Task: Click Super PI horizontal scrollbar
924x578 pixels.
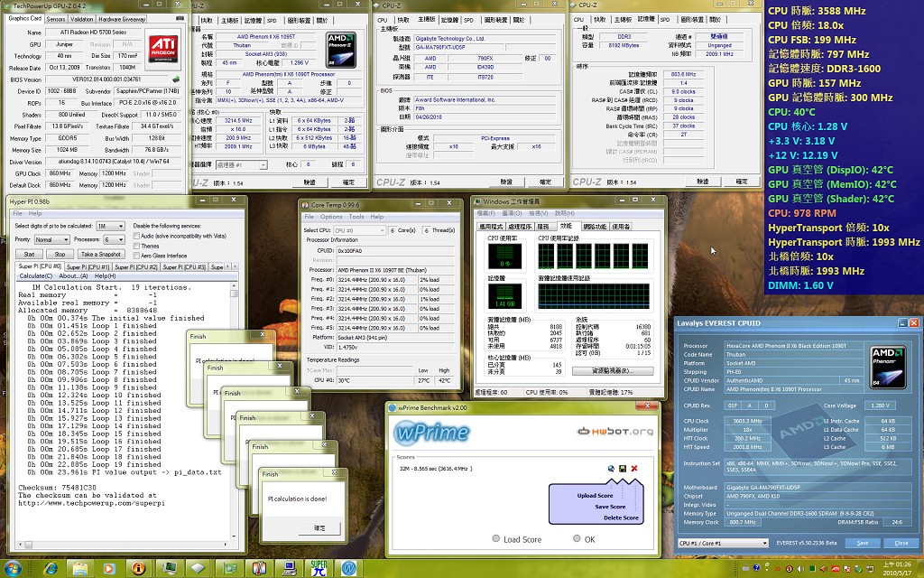Action: point(124,545)
